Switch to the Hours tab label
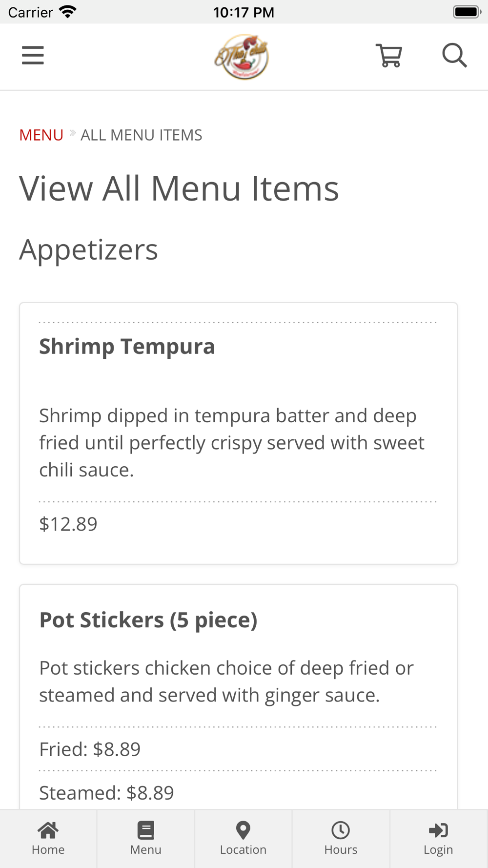The width and height of the screenshot is (488, 868). [x=341, y=849]
